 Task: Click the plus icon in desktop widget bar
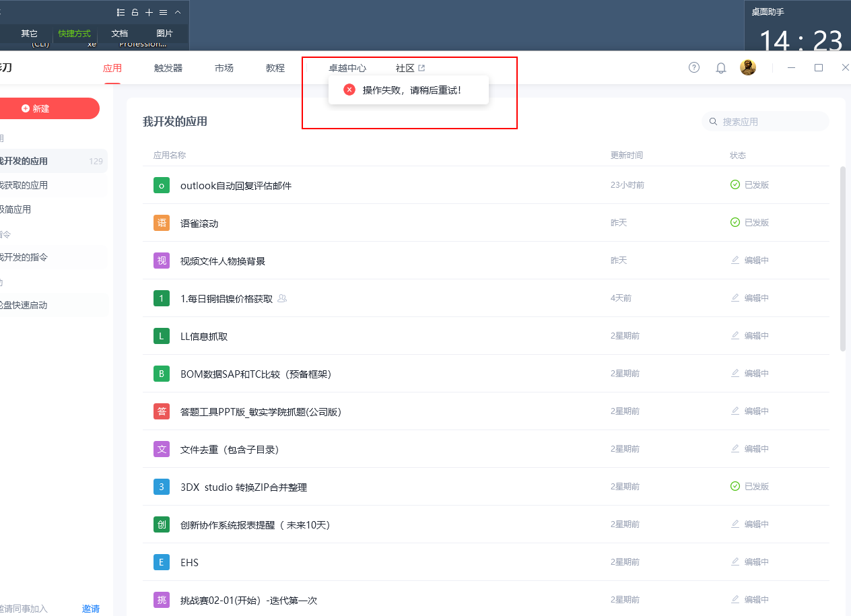pos(149,12)
